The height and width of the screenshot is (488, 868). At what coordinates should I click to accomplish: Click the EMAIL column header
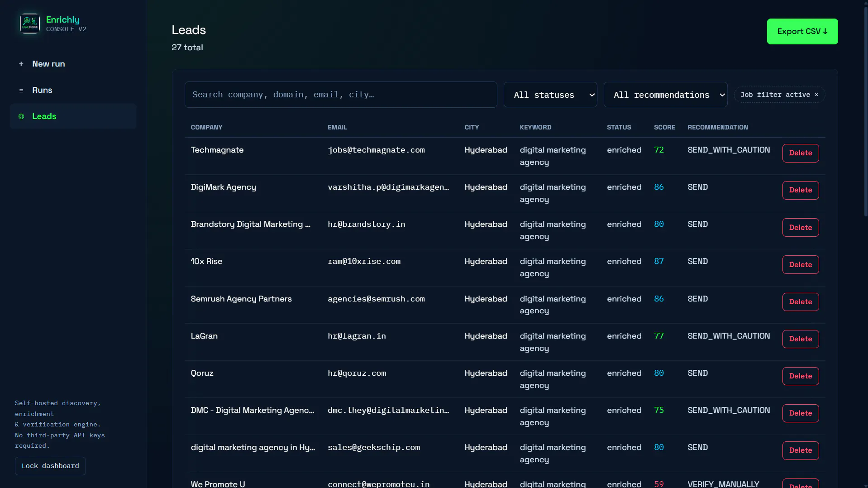click(337, 127)
